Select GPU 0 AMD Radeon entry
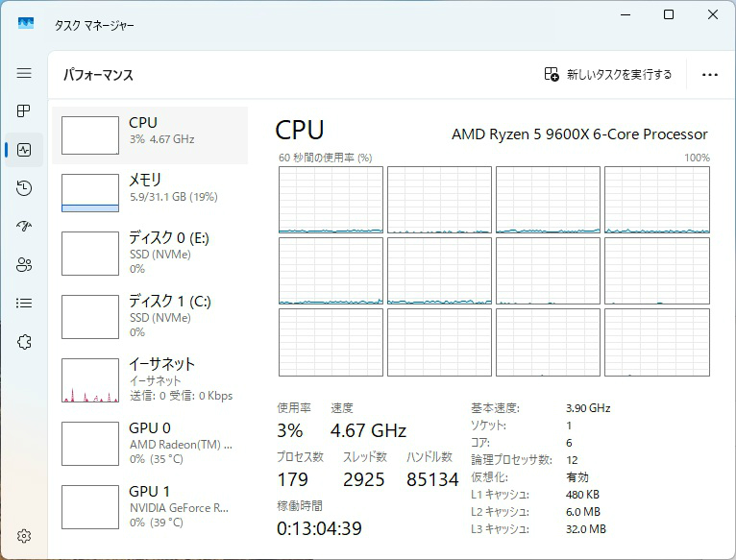Viewport: 736px width, 560px height. click(x=150, y=442)
